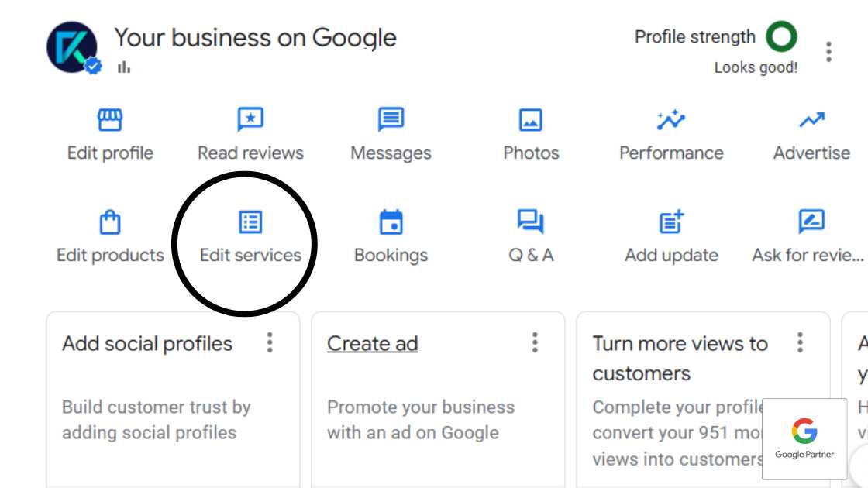Click the Create ad link
Image resolution: width=868 pixels, height=488 pixels.
(372, 343)
